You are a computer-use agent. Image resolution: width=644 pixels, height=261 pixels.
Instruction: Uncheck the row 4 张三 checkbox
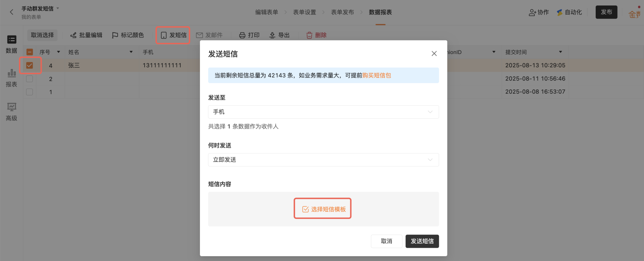pyautogui.click(x=29, y=65)
